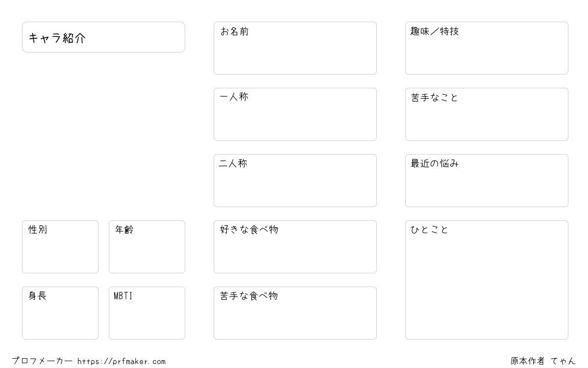Select the MBTI box
Screen dimensions: 588x368
(x=147, y=313)
